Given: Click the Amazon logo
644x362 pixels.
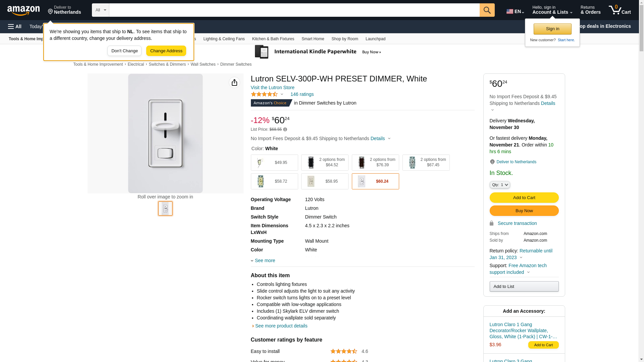Looking at the screenshot, I should (x=23, y=11).
